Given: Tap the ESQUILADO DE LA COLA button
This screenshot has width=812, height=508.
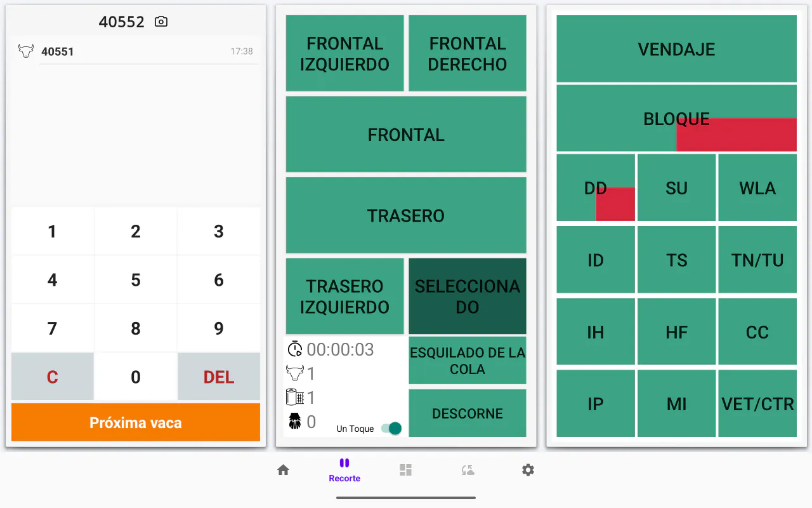Looking at the screenshot, I should (x=468, y=361).
